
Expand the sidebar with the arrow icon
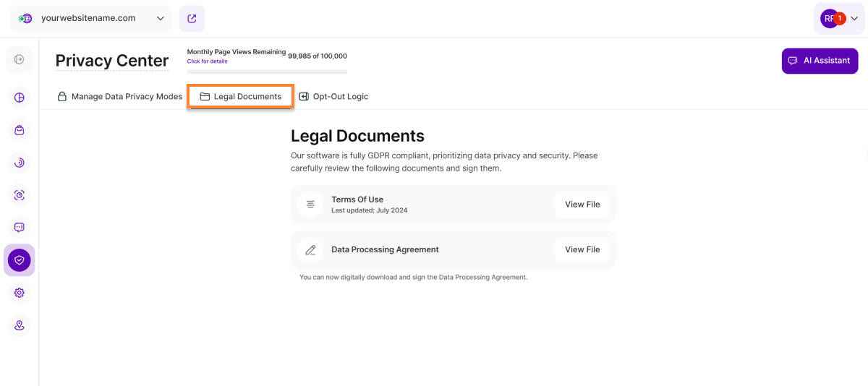click(x=19, y=59)
